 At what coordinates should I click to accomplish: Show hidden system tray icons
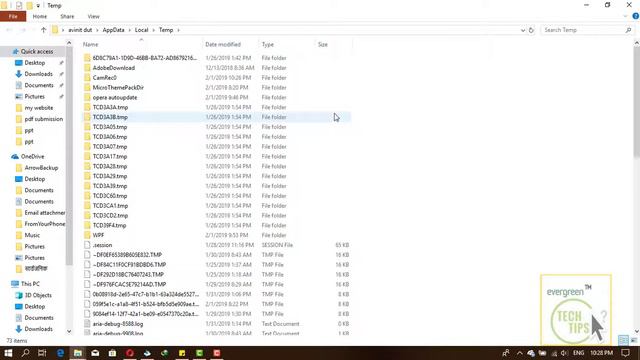coord(520,353)
